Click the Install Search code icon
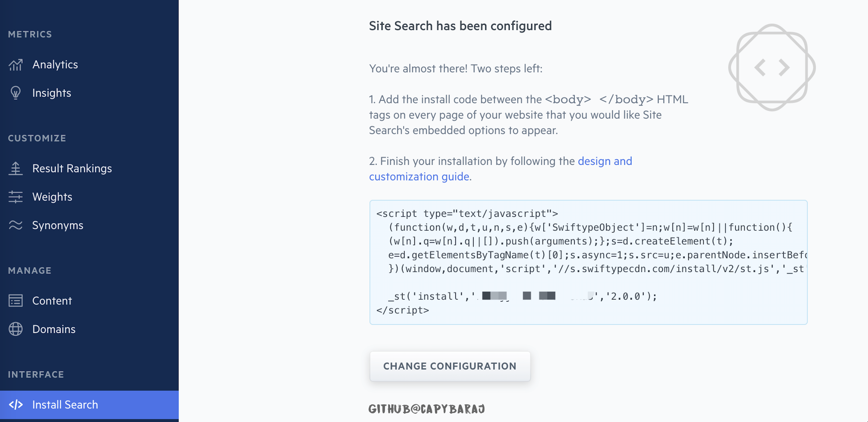The height and width of the screenshot is (422, 868). (15, 404)
